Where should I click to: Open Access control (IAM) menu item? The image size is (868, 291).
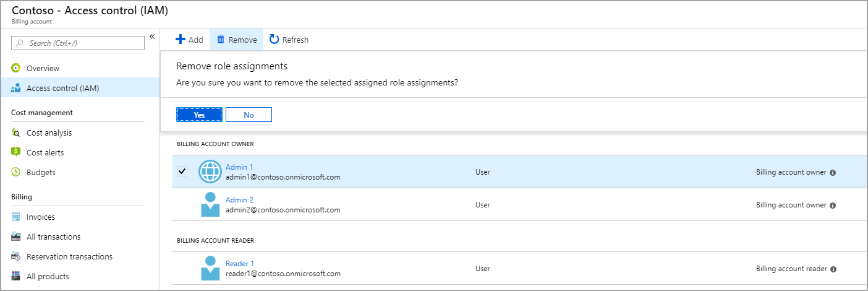(x=62, y=88)
